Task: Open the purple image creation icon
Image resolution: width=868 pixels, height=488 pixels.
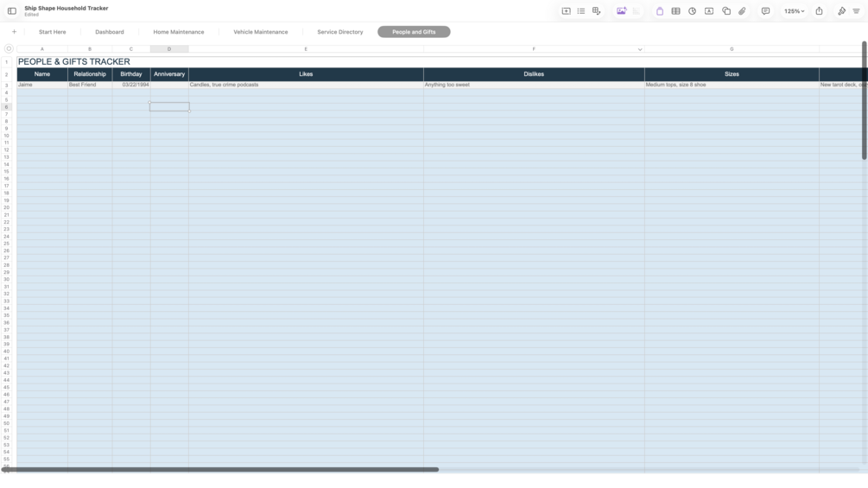Action: pos(621,11)
